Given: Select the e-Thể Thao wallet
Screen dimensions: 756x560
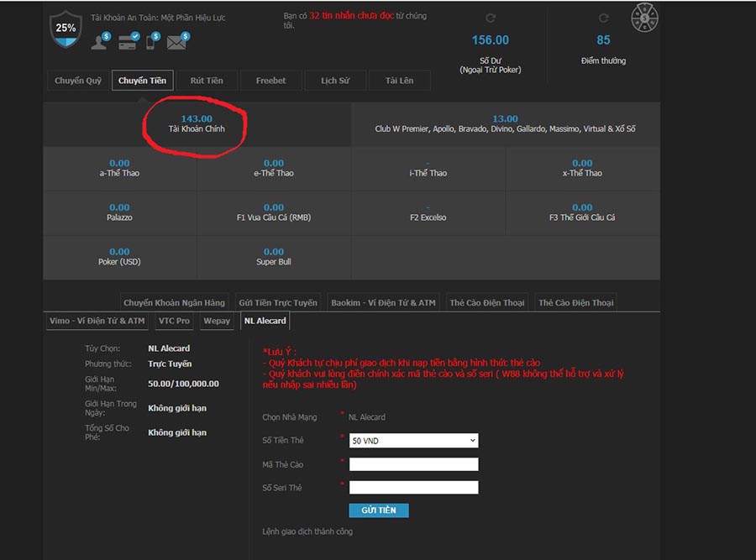Looking at the screenshot, I should 274,168.
